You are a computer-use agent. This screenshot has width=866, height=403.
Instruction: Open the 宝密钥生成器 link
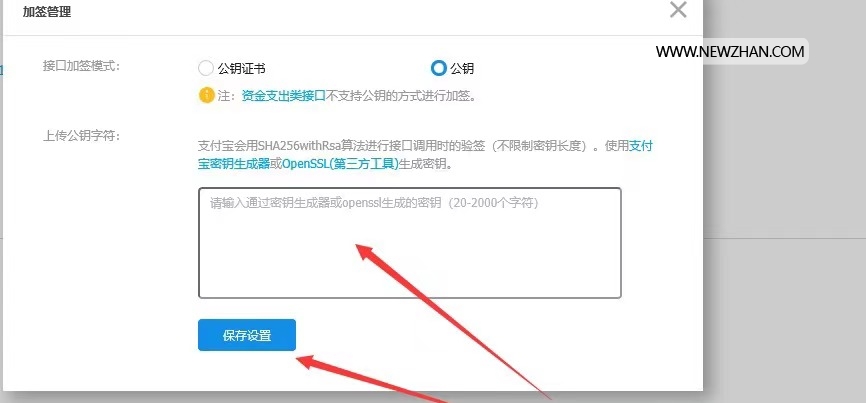click(x=234, y=164)
